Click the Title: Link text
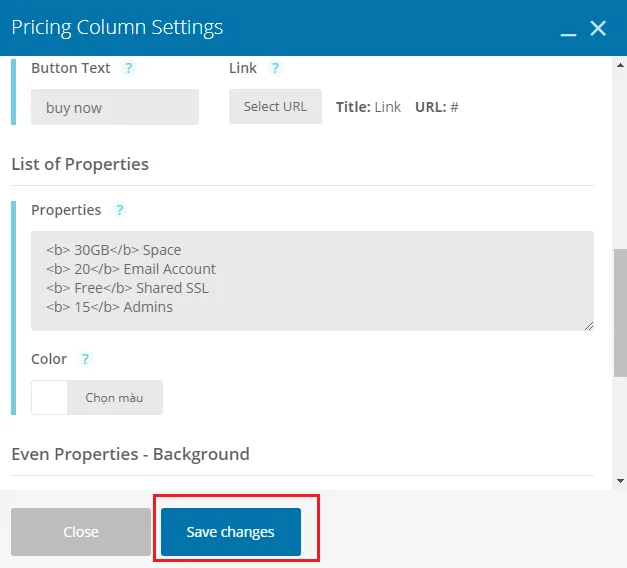Image resolution: width=627 pixels, height=568 pixels. click(x=368, y=107)
